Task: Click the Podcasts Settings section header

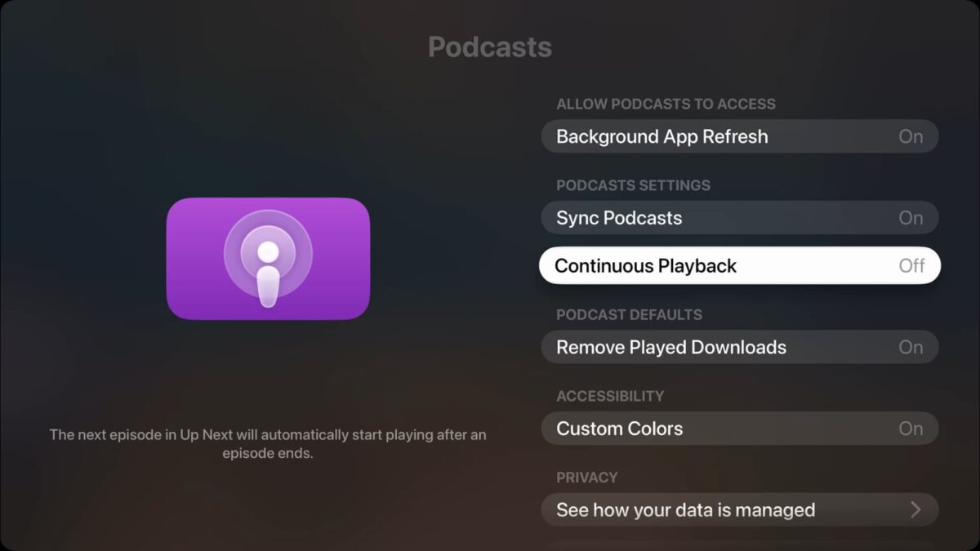Action: (x=633, y=185)
